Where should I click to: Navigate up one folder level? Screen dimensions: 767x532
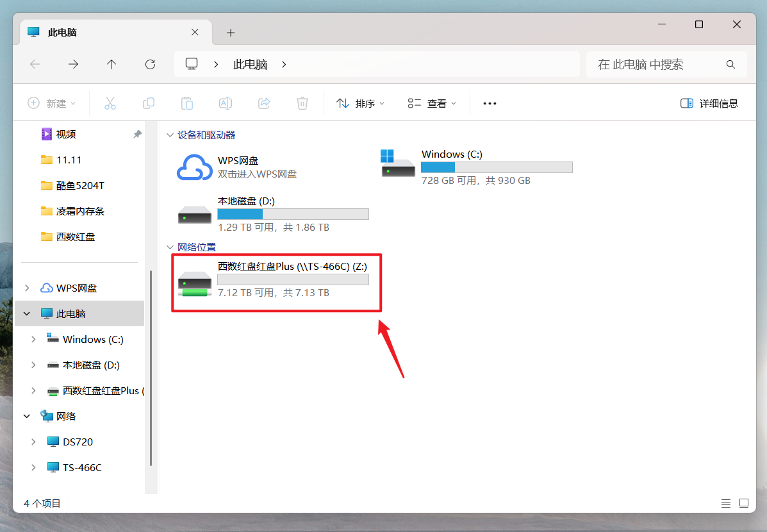111,64
